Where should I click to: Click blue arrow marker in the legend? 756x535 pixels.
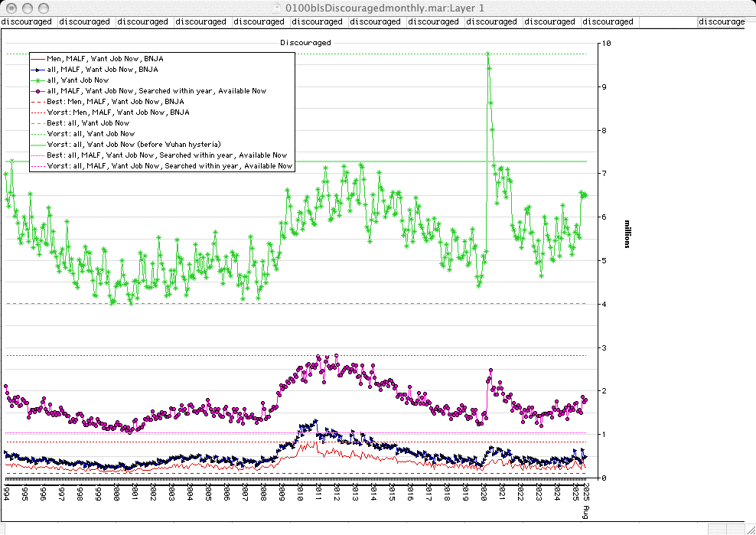pyautogui.click(x=38, y=69)
